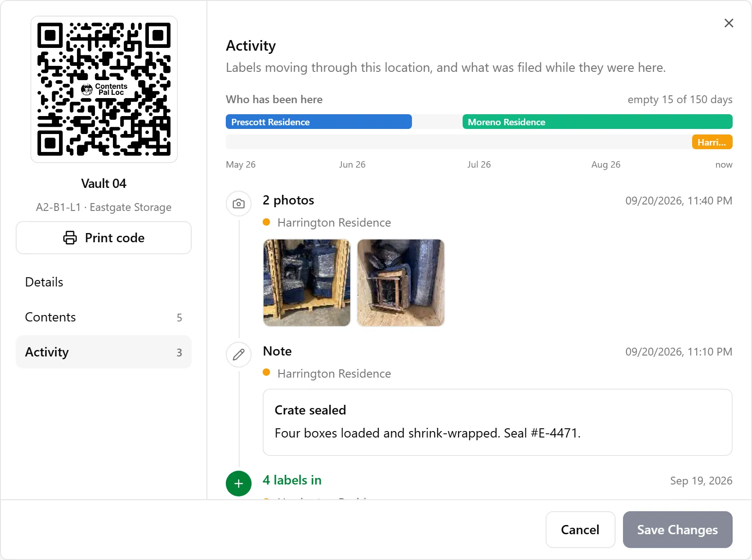Select the Activity tab

point(104,352)
